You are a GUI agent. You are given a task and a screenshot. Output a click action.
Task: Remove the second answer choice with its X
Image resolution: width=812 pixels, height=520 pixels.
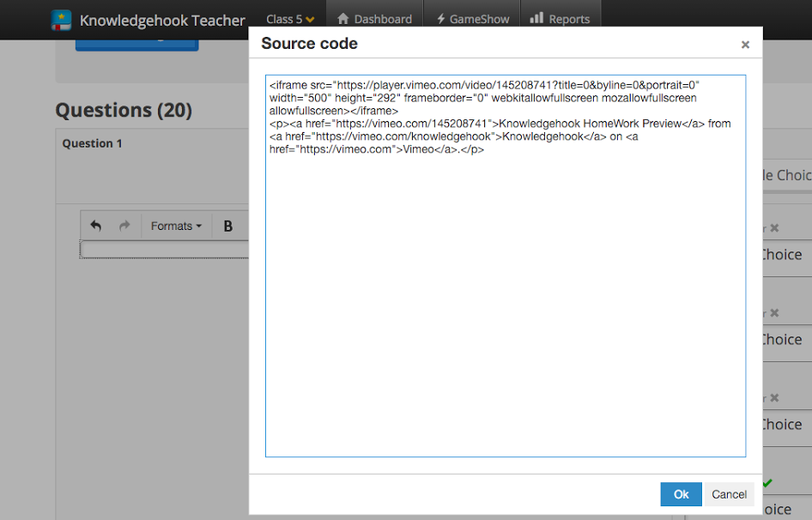(774, 313)
